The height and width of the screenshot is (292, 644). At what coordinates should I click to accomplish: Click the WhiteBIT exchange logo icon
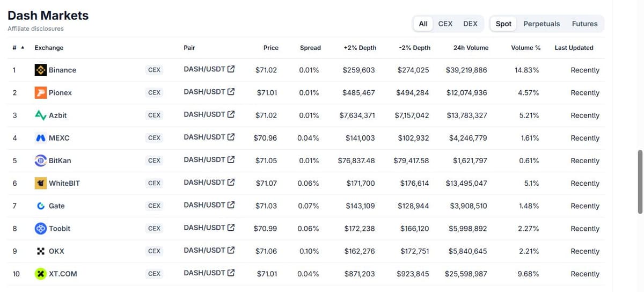(40, 183)
